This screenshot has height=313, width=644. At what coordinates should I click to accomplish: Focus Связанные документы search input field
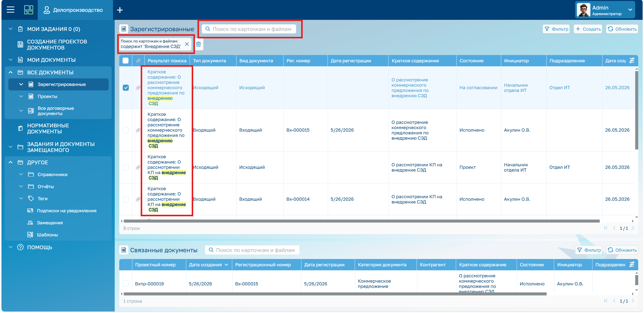coord(252,250)
